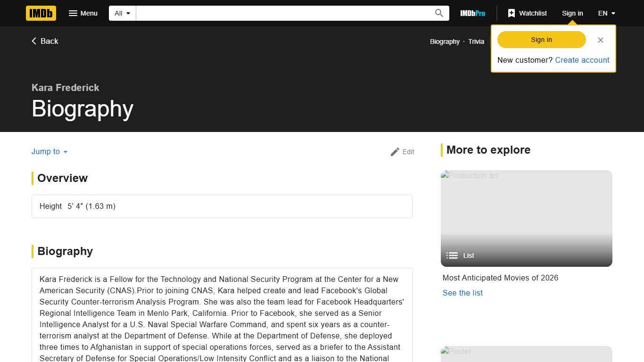The image size is (644, 362).
Task: Click the IMDb logo
Action: pyautogui.click(x=41, y=13)
